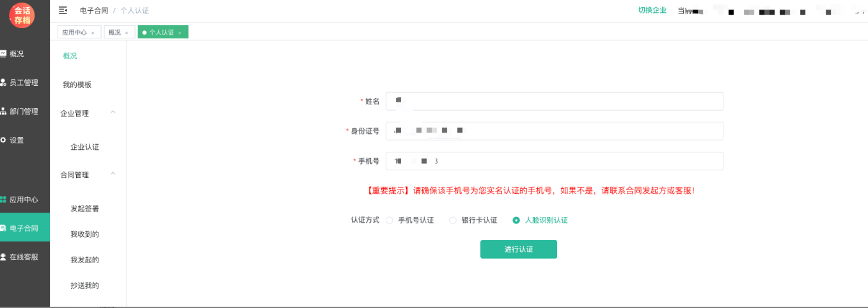Click the 会话存档 logo icon
868x308 pixels.
(x=22, y=15)
